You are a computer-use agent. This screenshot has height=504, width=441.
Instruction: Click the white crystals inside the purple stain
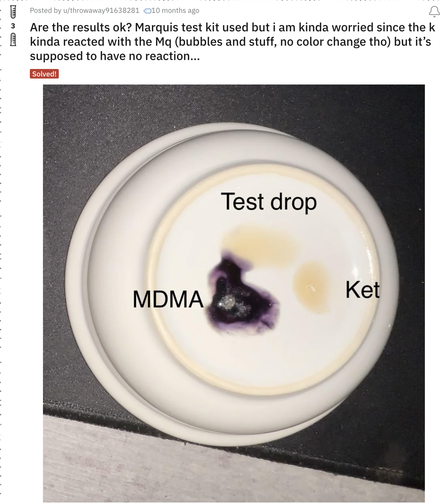(x=230, y=303)
